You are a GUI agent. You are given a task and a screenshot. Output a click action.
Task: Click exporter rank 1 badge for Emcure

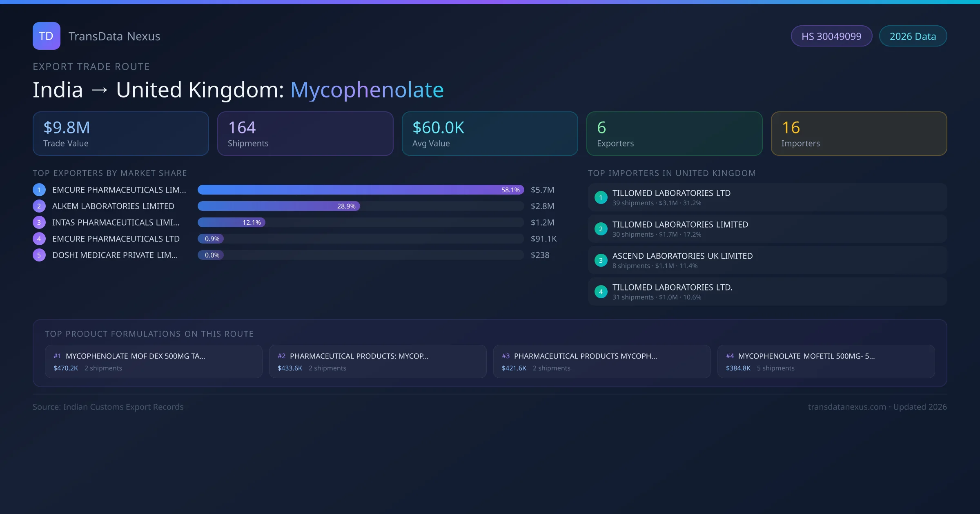39,190
